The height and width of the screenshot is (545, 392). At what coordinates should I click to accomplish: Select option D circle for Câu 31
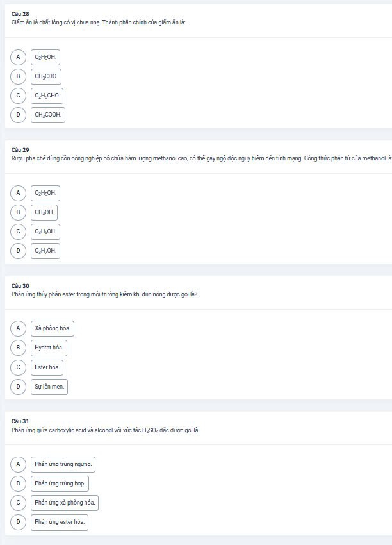(x=18, y=522)
